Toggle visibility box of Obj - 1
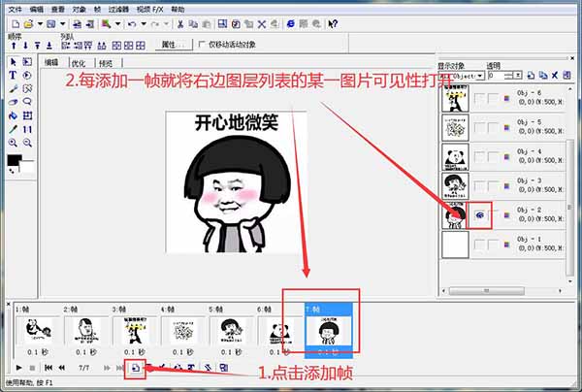Screen dimensions: 582x392 pyautogui.click(x=480, y=245)
